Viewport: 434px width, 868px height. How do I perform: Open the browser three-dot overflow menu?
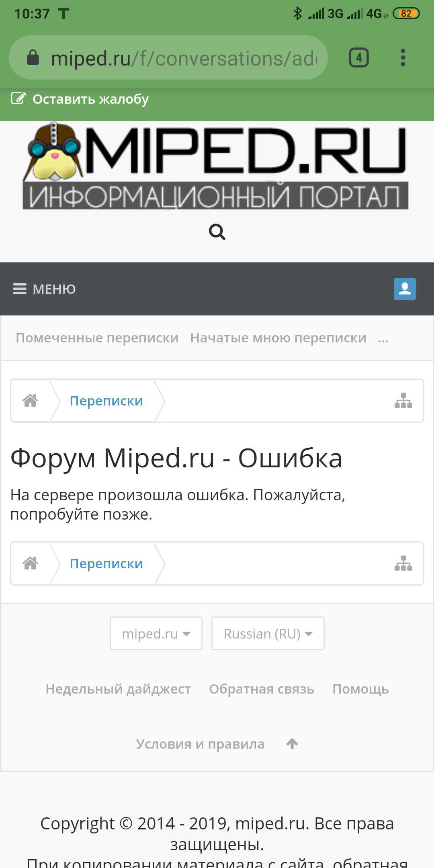(403, 57)
